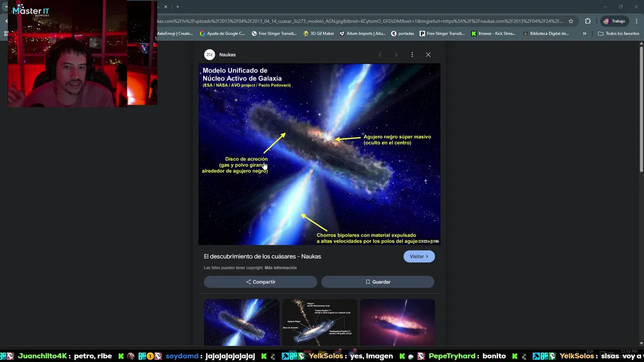
Task: Open the Free Stinger Transiti... bookmark with P icon
Action: (x=442, y=34)
